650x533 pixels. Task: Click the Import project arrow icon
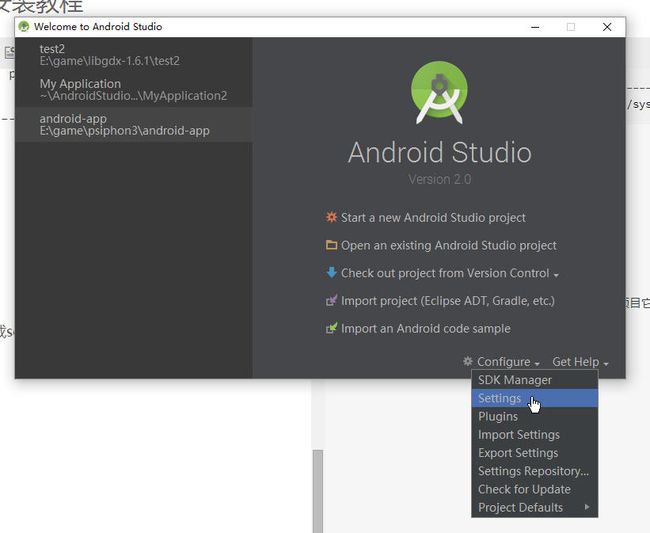tap(331, 300)
